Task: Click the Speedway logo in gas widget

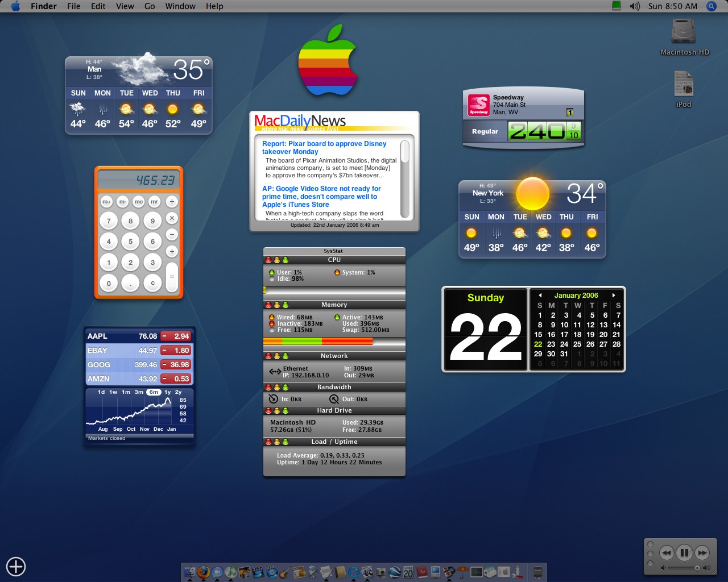Action: coord(478,105)
